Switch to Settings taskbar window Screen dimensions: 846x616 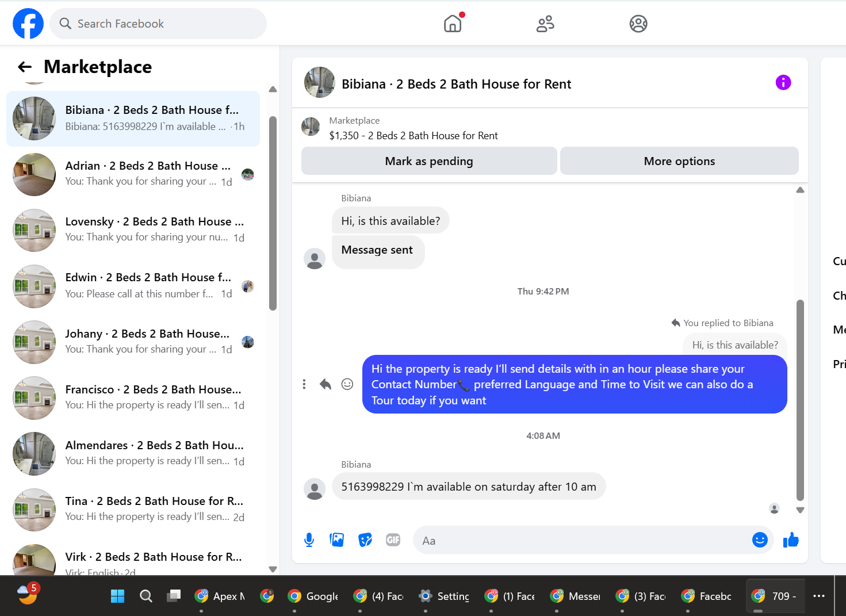444,596
